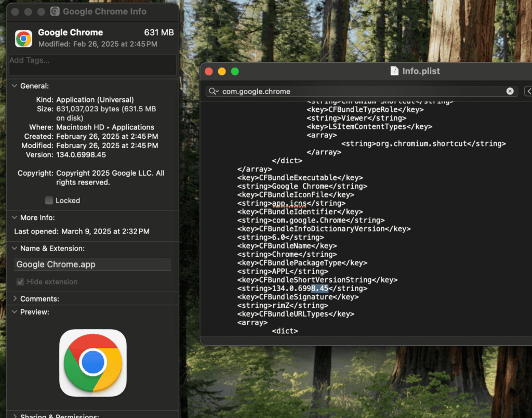Clear the com.google.chrome search text
Viewport: 532px width, 418px height.
click(510, 92)
